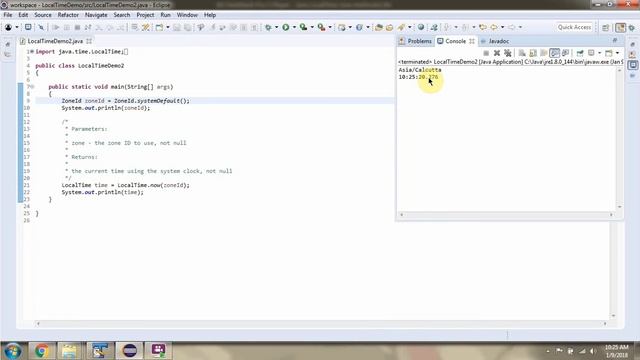Expand the New Java Class dropdown arrow
The width and height of the screenshot is (640, 360).
tap(368, 27)
